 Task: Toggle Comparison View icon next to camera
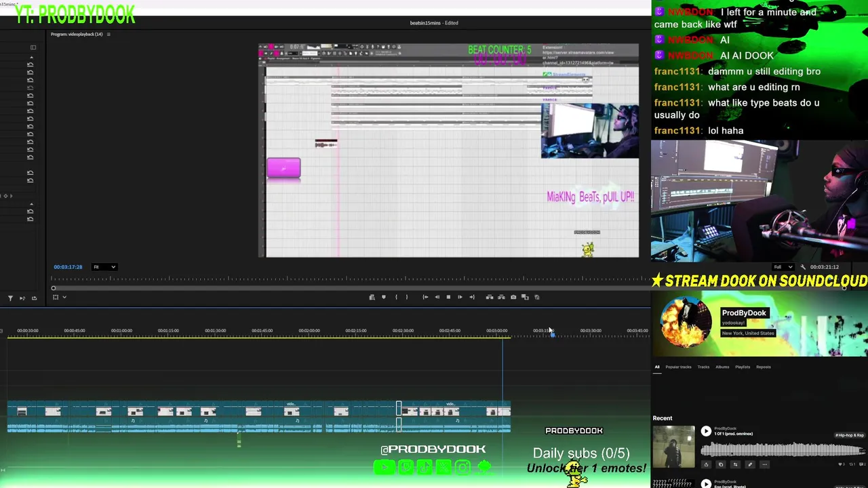click(x=525, y=297)
